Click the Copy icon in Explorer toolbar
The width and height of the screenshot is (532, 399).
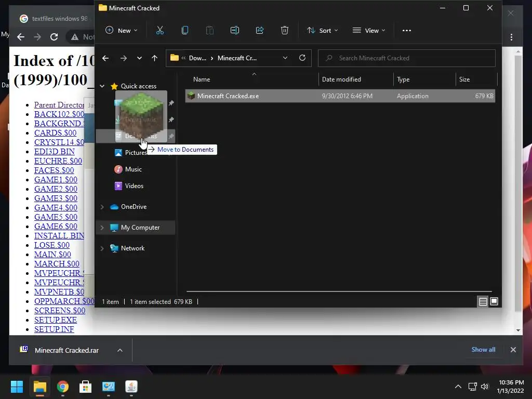[x=185, y=31]
